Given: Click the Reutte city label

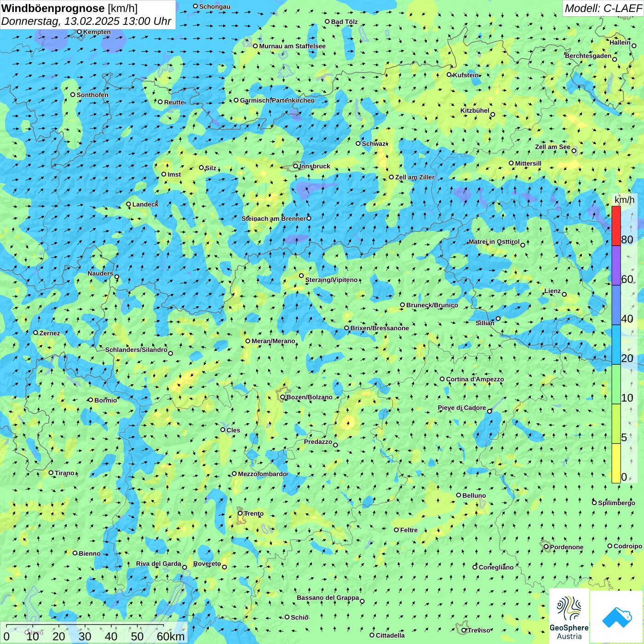Looking at the screenshot, I should tap(174, 102).
